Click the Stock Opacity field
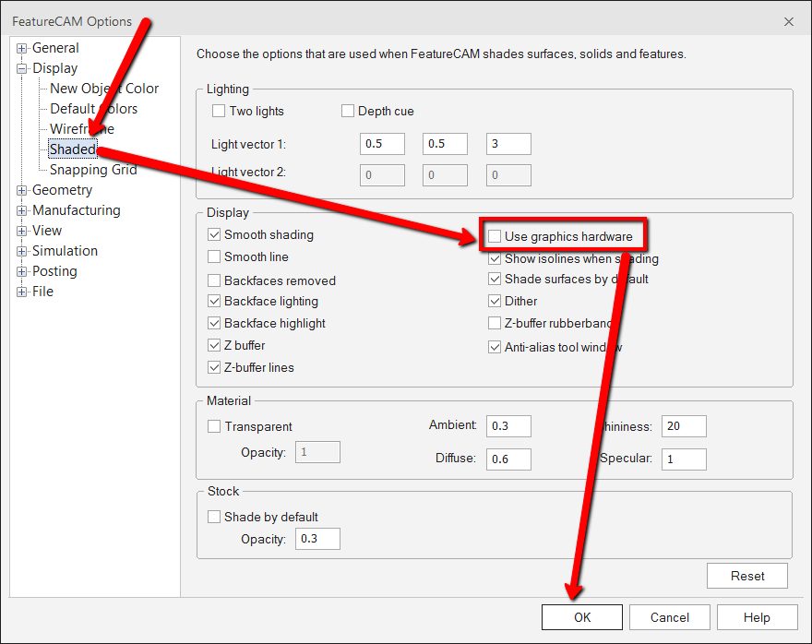The height and width of the screenshot is (644, 812). point(318,539)
